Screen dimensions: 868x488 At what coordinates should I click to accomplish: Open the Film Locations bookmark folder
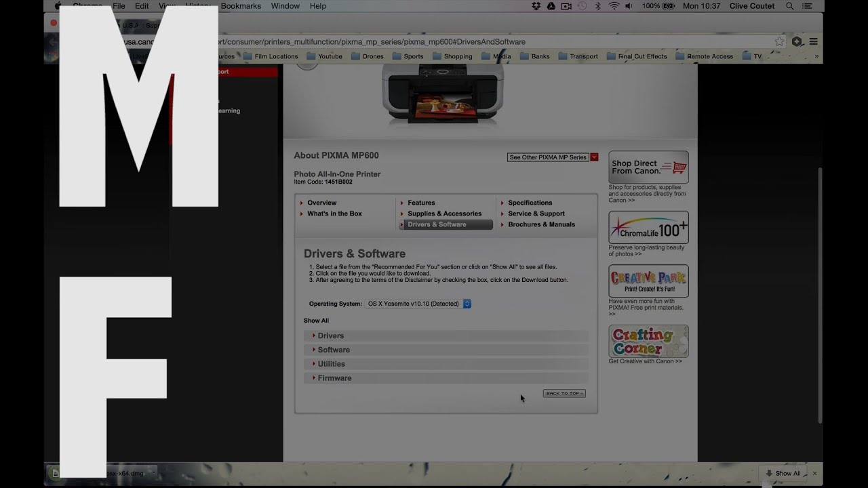tap(271, 56)
